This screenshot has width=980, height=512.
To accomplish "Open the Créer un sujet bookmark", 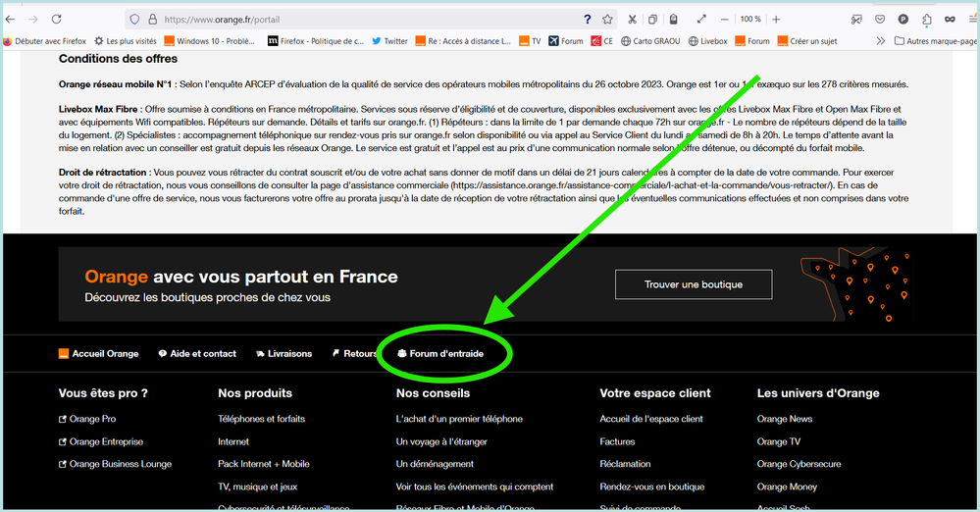I will (807, 41).
